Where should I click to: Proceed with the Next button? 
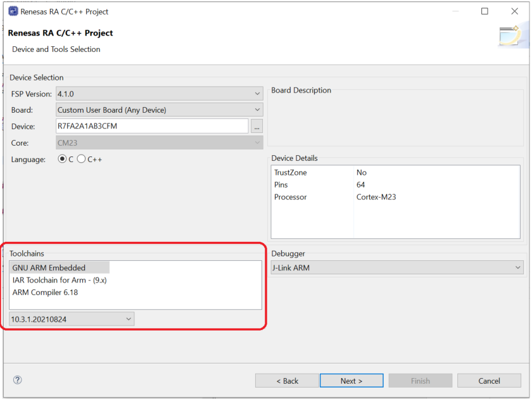coord(351,381)
